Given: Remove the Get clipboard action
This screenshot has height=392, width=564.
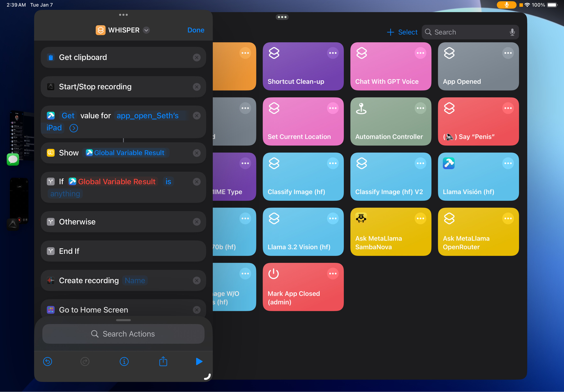Looking at the screenshot, I should pyautogui.click(x=197, y=57).
